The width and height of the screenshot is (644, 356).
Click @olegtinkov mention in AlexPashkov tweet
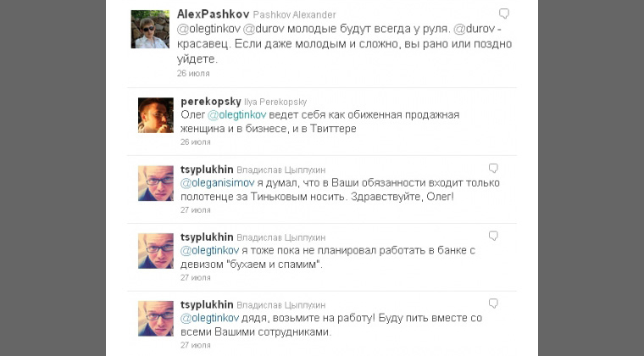208,29
